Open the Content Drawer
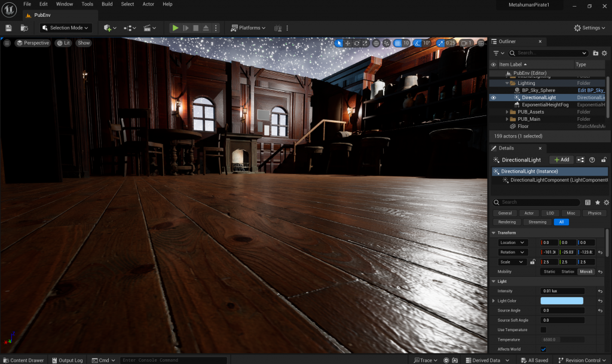This screenshot has height=364, width=612. pyautogui.click(x=23, y=360)
